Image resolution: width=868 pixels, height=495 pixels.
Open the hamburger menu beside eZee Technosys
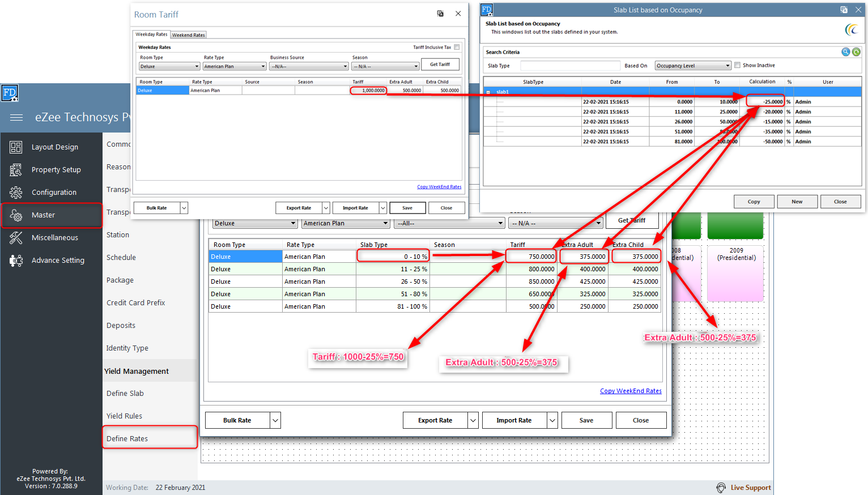click(x=16, y=117)
